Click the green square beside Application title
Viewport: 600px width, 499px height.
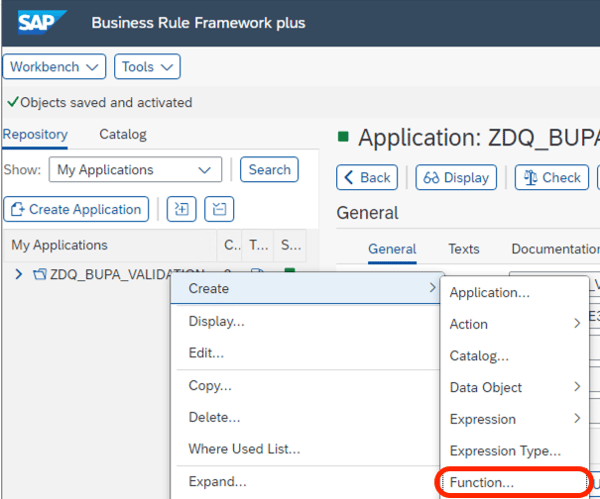pyautogui.click(x=344, y=137)
